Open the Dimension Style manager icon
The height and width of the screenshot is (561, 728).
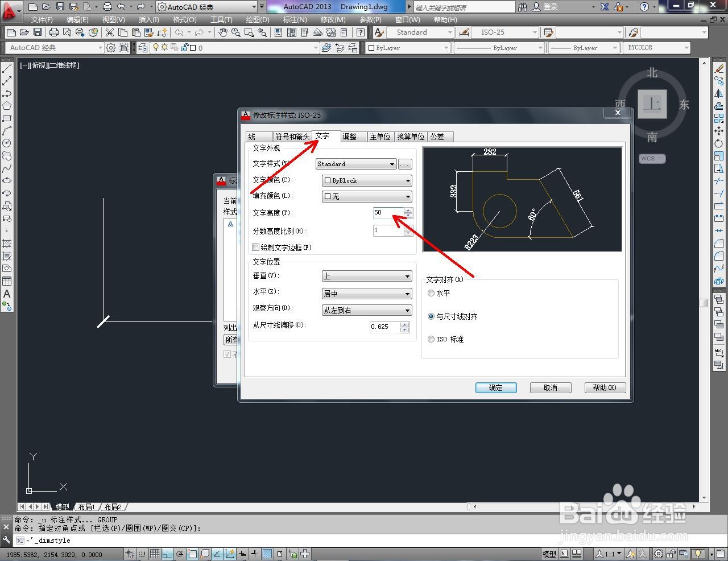point(464,32)
